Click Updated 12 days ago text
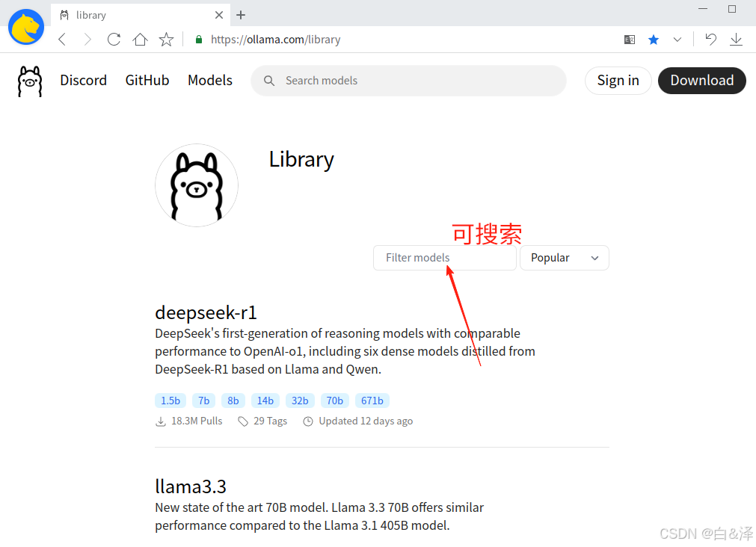 pos(366,421)
